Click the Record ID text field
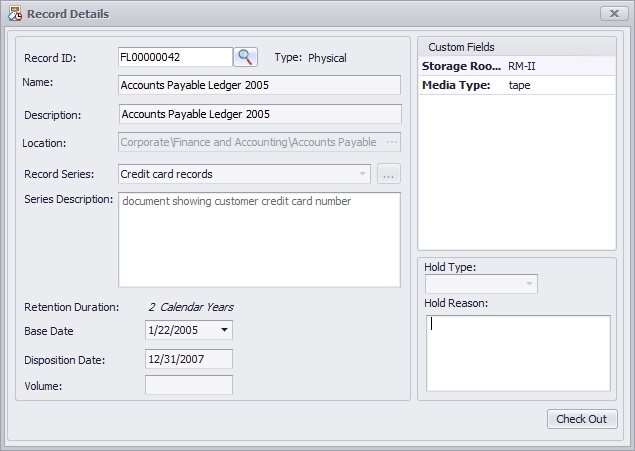 pyautogui.click(x=175, y=58)
